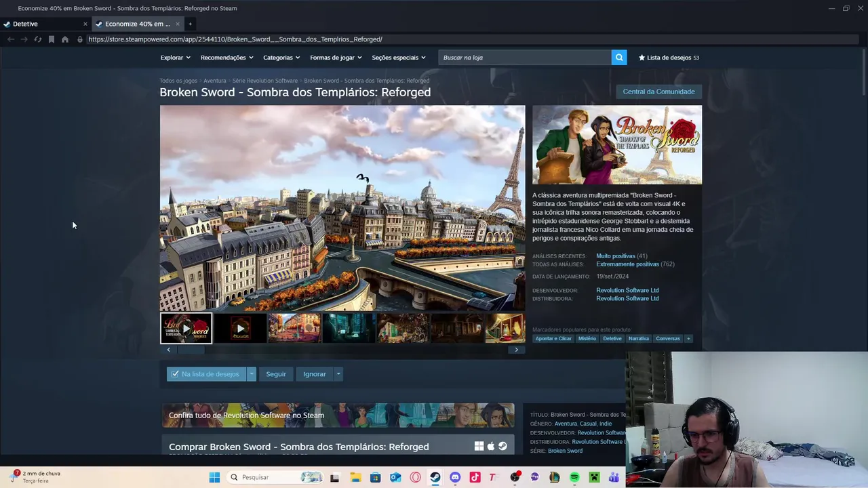Open Minecraft from the taskbar

594,477
